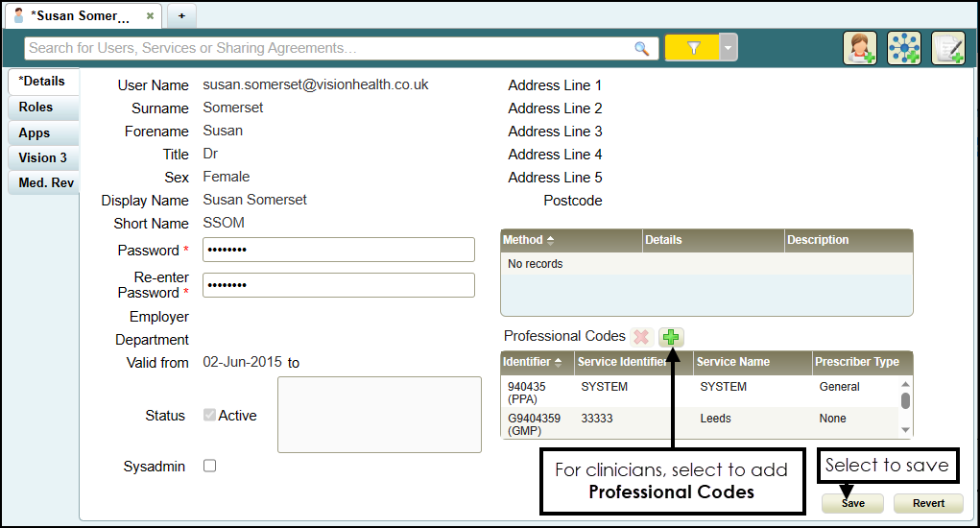Screen dimensions: 980x528
Task: Click the yellow filter funnel button
Action: pyautogui.click(x=692, y=47)
